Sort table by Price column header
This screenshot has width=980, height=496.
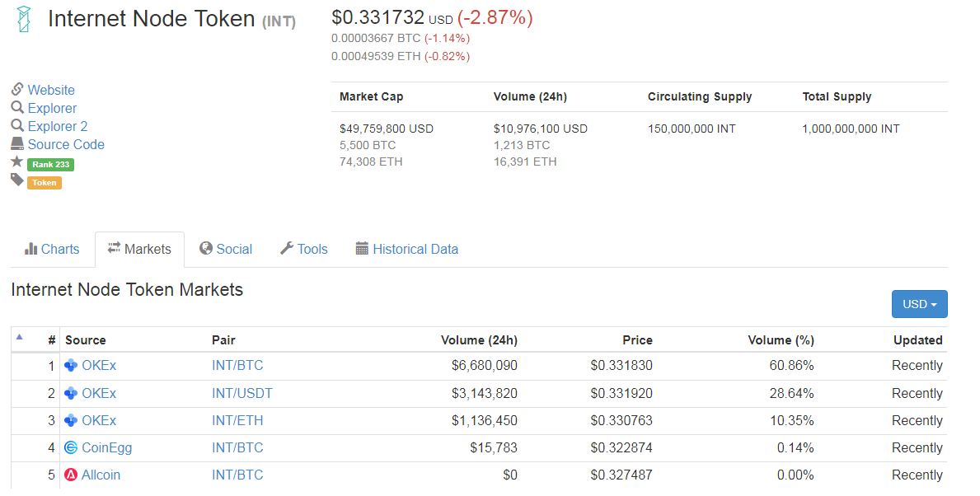click(637, 340)
